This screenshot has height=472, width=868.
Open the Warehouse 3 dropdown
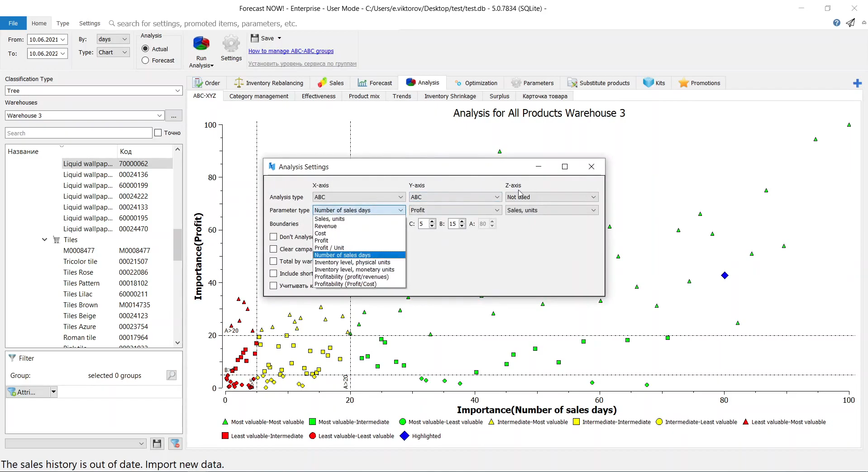(x=85, y=115)
